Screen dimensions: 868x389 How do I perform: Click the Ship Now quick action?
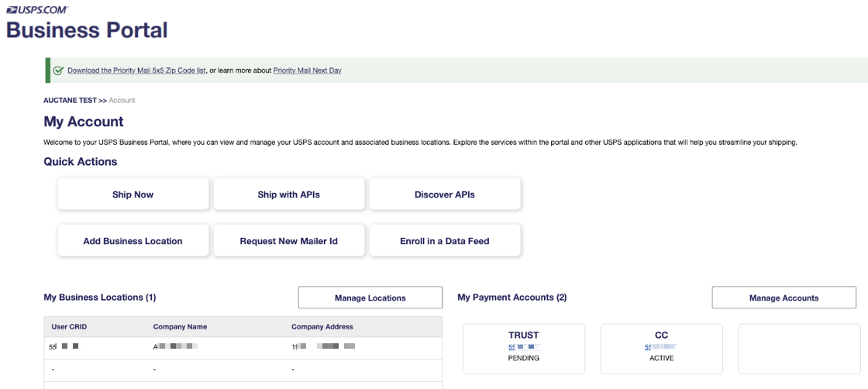(133, 194)
